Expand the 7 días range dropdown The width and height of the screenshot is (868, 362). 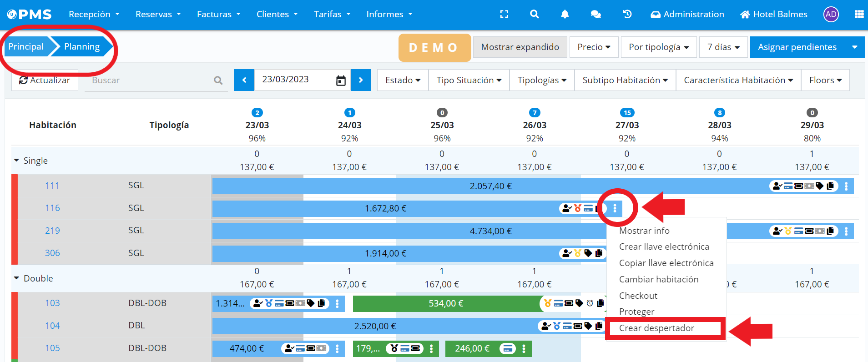pos(723,47)
